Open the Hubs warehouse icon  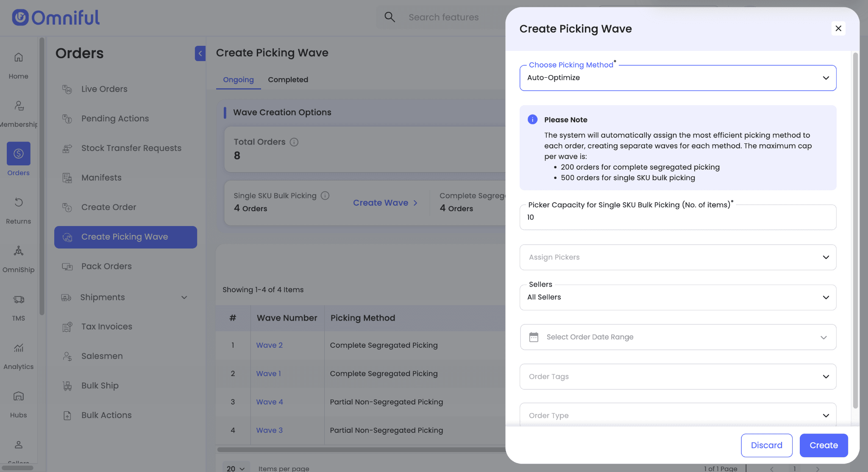point(18,396)
